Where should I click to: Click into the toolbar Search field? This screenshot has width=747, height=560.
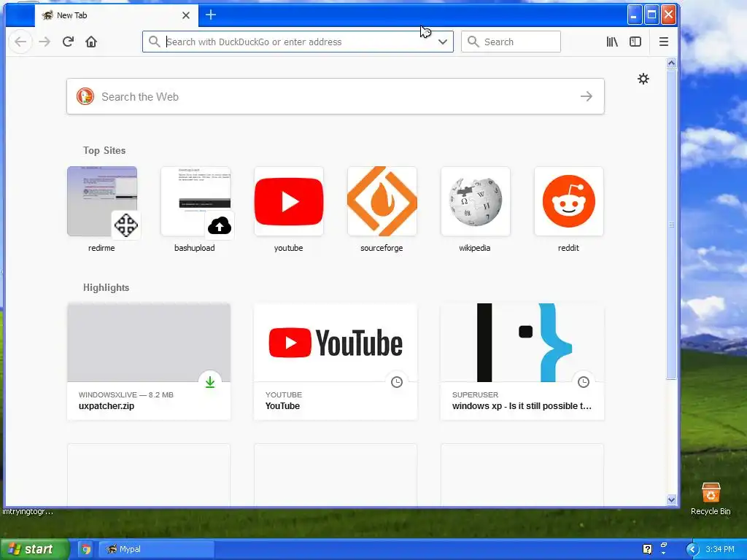(511, 42)
